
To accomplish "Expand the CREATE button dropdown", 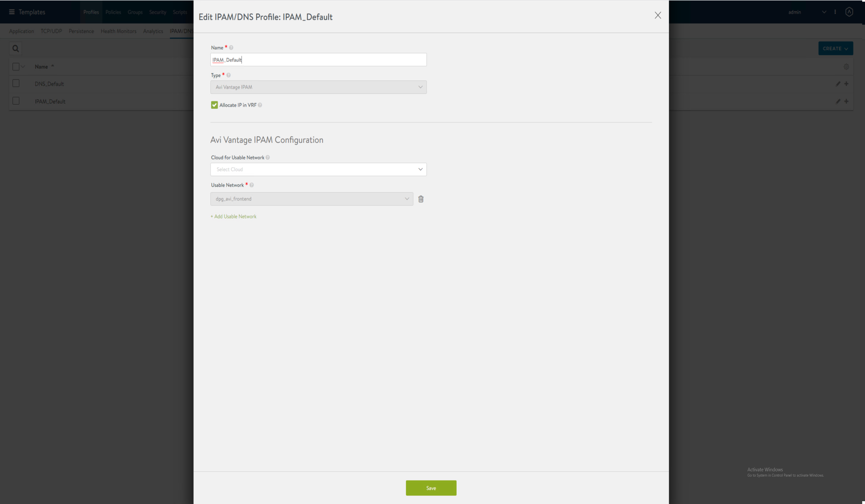I will (835, 49).
